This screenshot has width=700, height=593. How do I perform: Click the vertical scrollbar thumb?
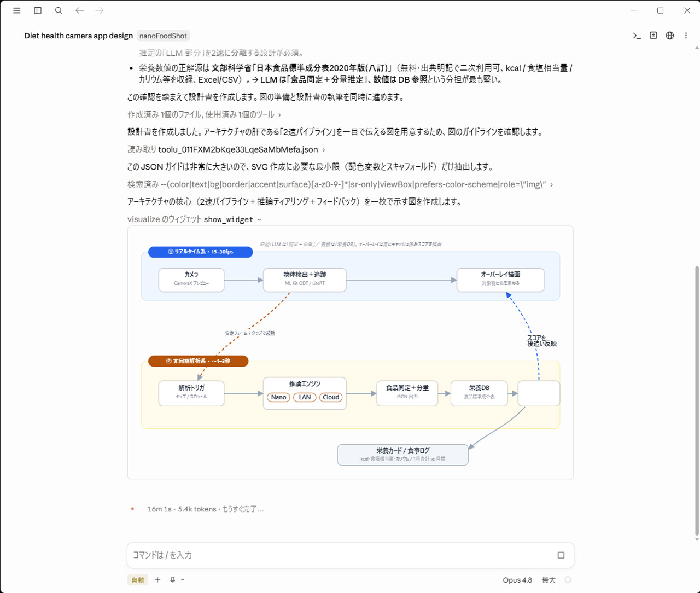pos(696,401)
